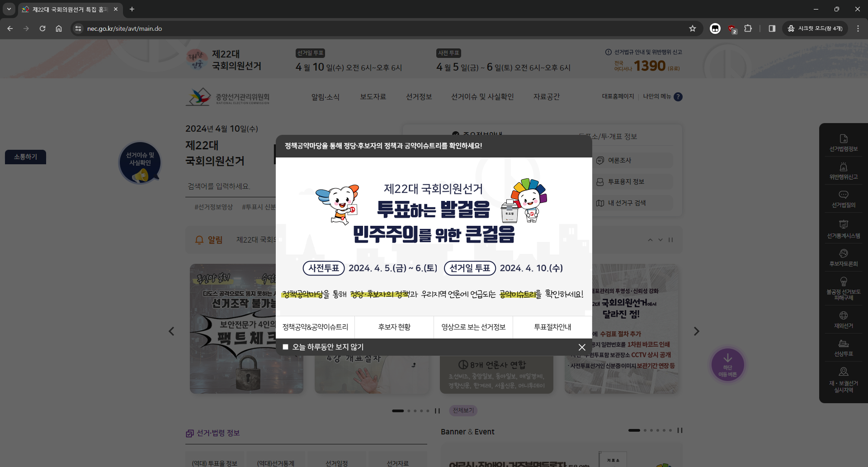Open new browser tab
The width and height of the screenshot is (868, 467).
[132, 9]
